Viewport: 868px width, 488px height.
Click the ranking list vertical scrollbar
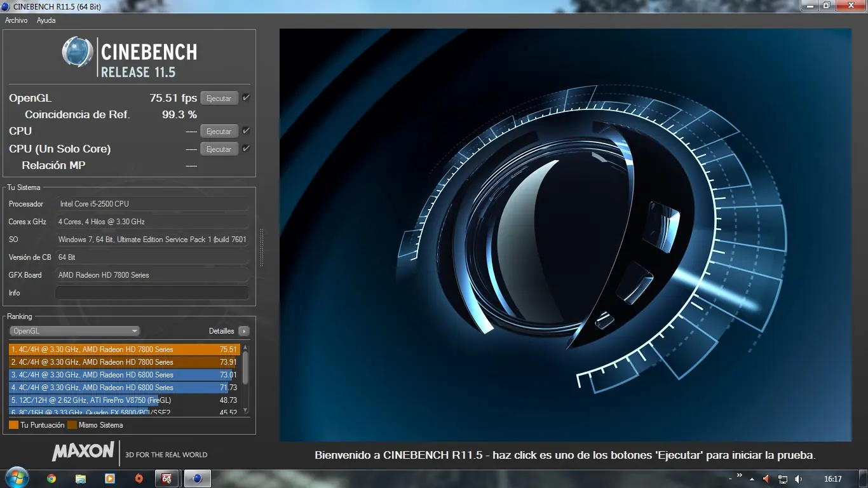click(x=246, y=369)
